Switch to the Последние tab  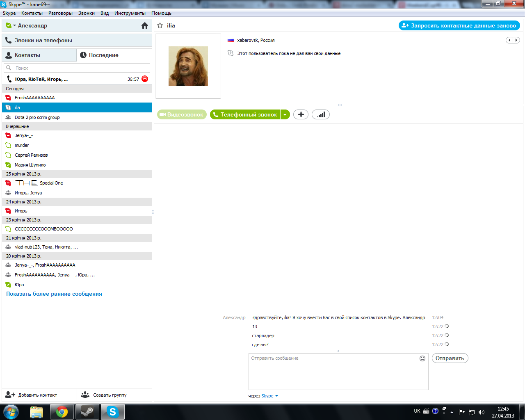tap(114, 55)
